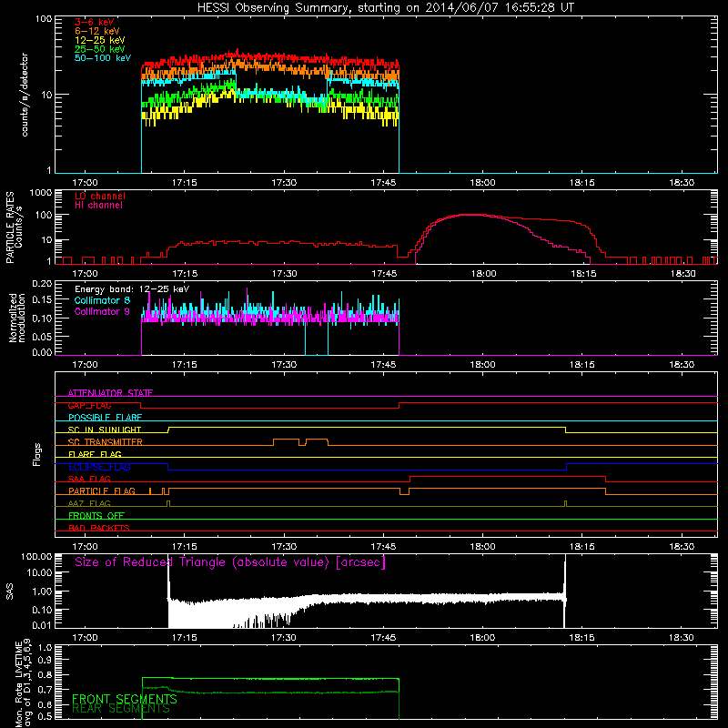728x728 pixels.
Task: Click the 0.20 tick on modulation axis
Action: pyautogui.click(x=42, y=283)
